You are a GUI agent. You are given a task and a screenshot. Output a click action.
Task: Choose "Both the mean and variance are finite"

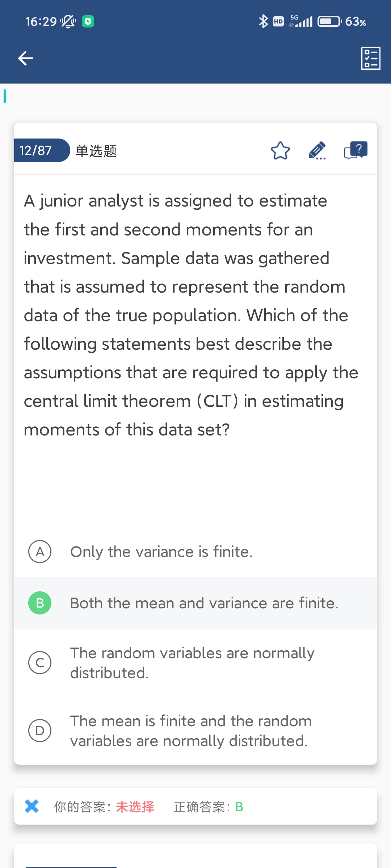pyautogui.click(x=204, y=603)
